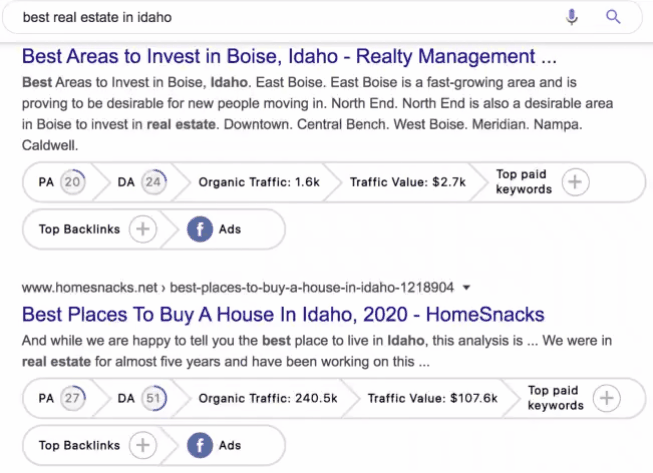
Task: Expand Top Backlinks for Realty Management result
Action: [143, 229]
